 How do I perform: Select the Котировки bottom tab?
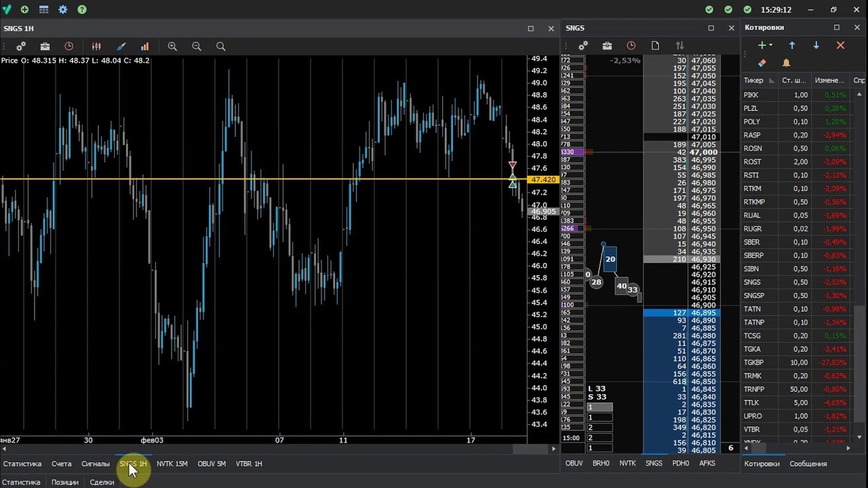click(x=762, y=464)
